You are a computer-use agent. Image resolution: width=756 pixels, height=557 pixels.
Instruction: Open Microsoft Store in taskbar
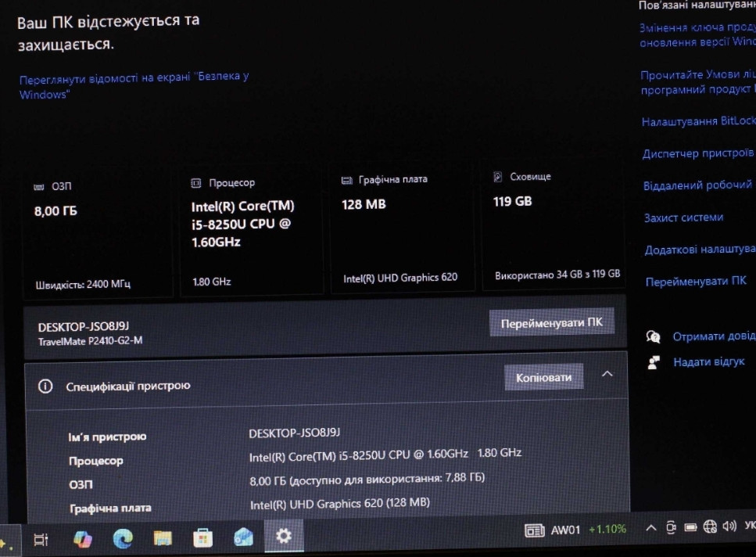(203, 537)
